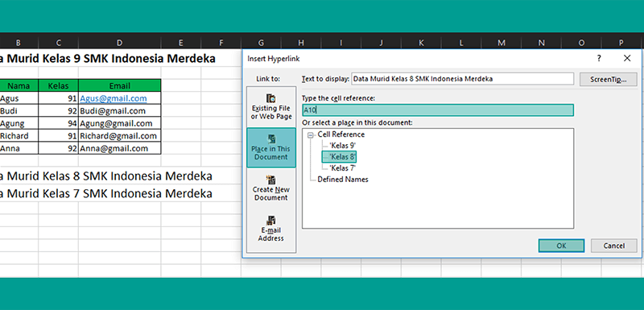Select the Cell Reference tree label

click(341, 134)
